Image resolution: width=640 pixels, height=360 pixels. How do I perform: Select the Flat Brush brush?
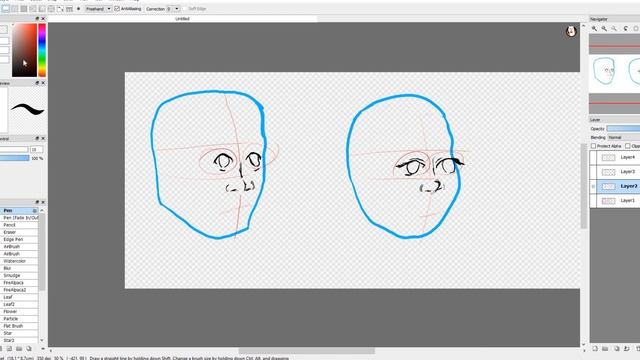[x=19, y=326]
